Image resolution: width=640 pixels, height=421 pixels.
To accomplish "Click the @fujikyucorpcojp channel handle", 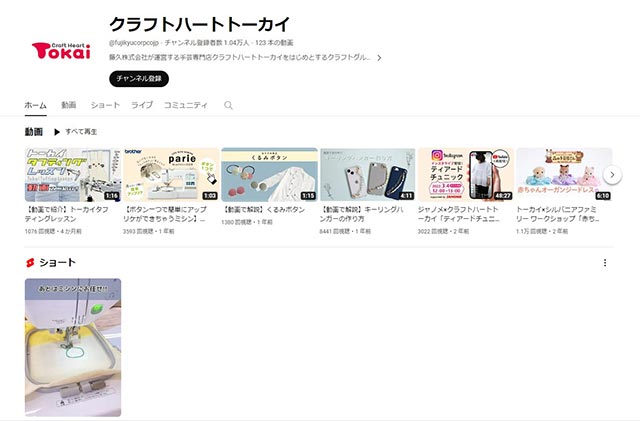I will [134, 43].
